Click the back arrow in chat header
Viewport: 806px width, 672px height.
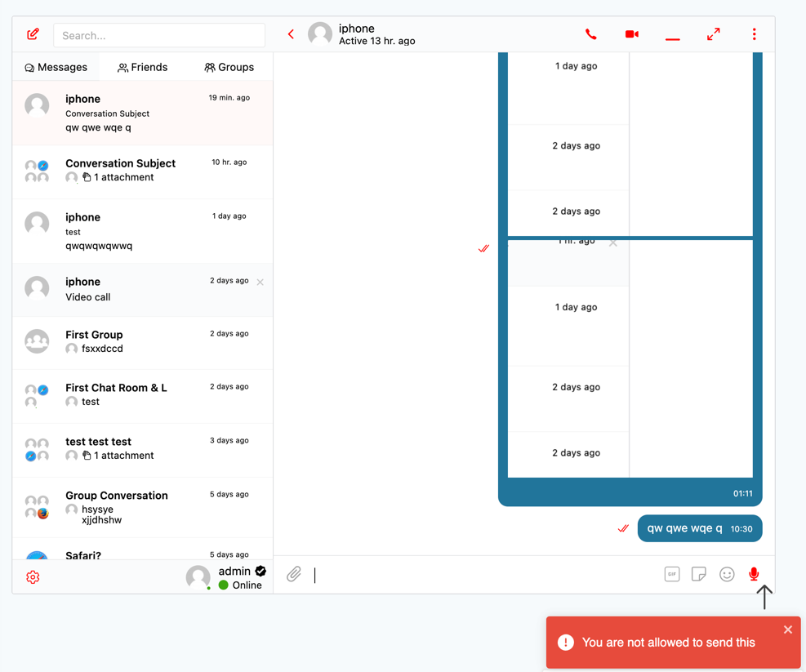coord(291,34)
